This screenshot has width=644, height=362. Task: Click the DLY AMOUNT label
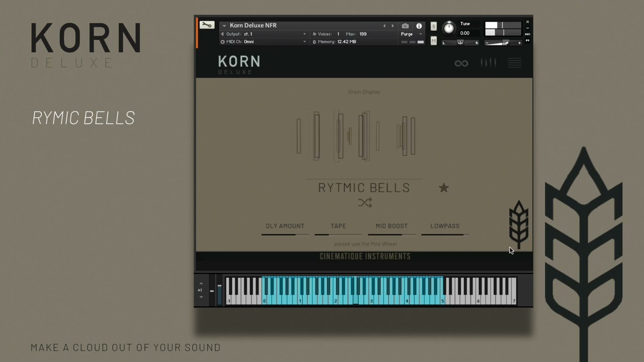(285, 226)
